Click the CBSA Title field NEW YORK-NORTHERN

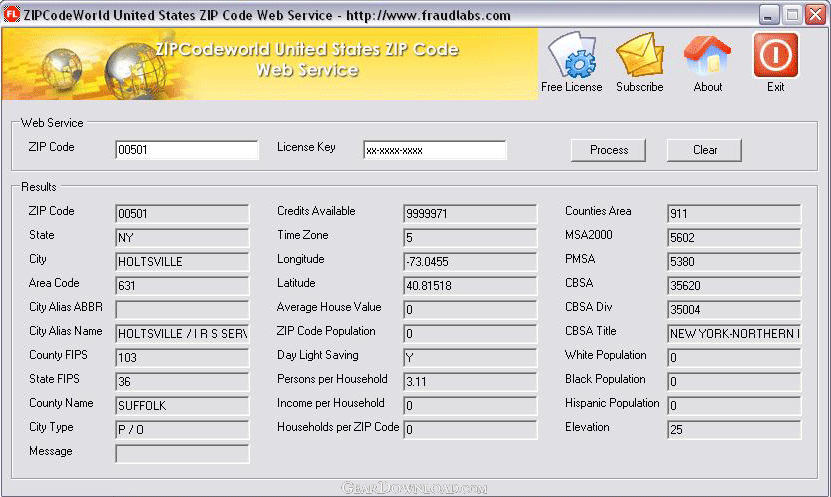[734, 333]
